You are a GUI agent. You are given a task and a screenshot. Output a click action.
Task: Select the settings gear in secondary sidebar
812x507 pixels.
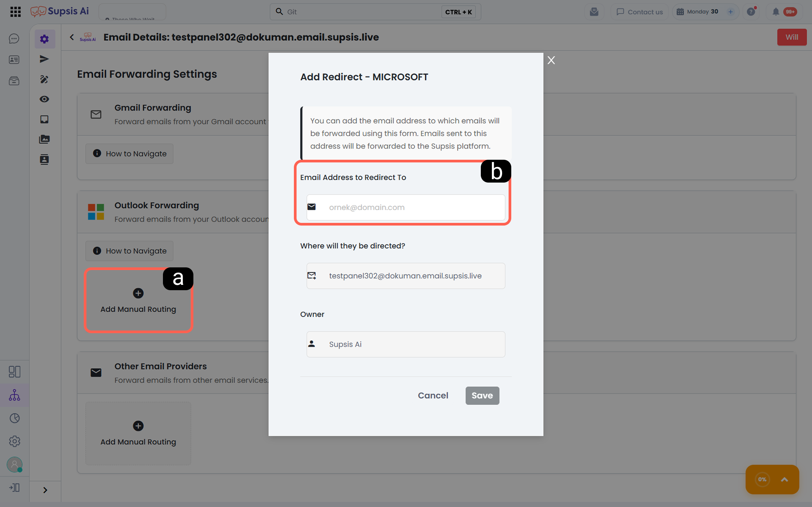coord(45,39)
